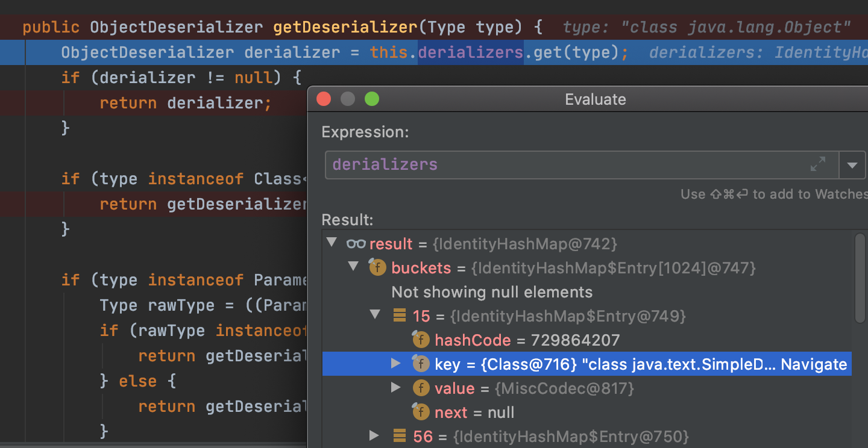Expand the key Class@716 node
The image size is (868, 448).
[x=396, y=364]
